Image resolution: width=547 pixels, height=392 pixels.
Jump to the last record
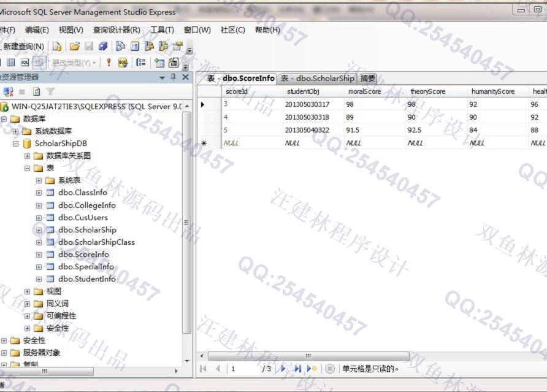tap(297, 369)
